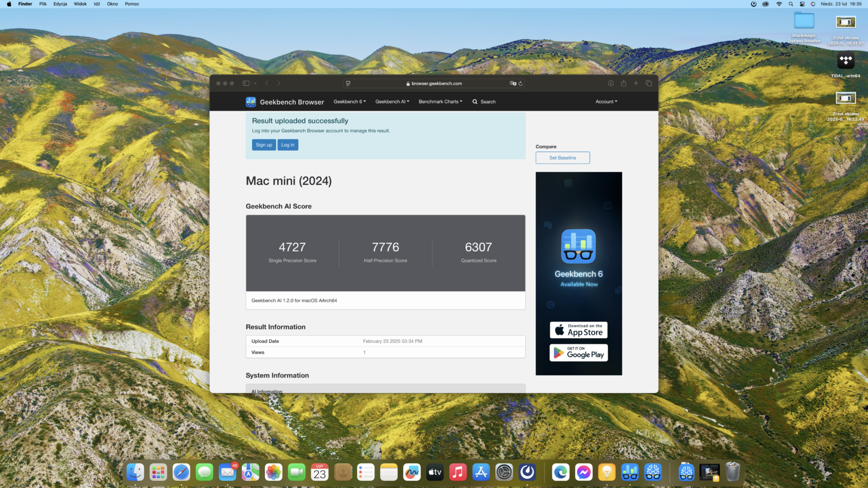Viewport: 868px width, 488px height.
Task: Open a new Safari tab with the plus icon
Action: [x=636, y=84]
